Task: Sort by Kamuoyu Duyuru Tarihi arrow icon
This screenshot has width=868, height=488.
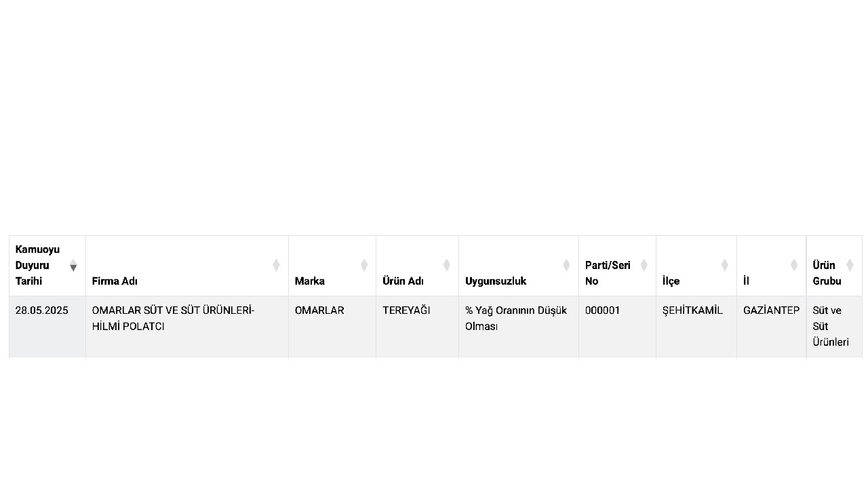Action: coord(73,265)
